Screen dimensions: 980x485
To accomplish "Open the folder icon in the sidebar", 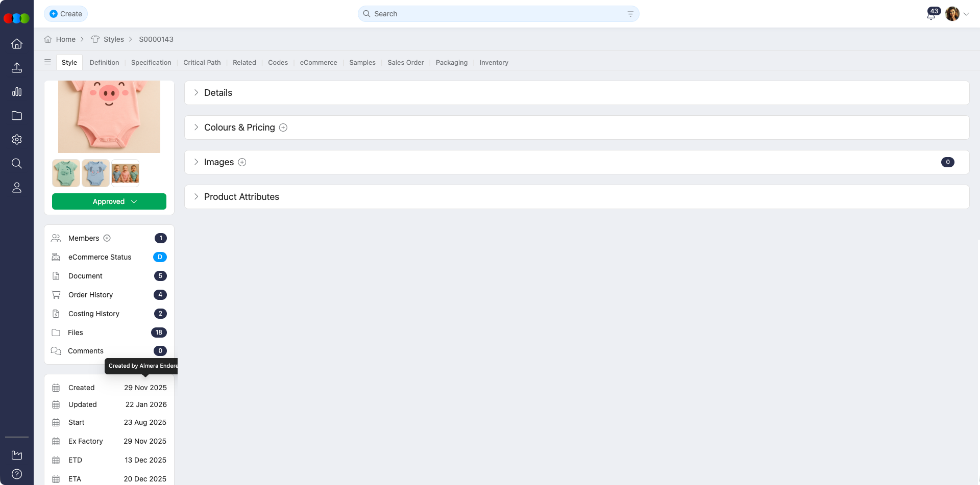I will click(x=17, y=116).
